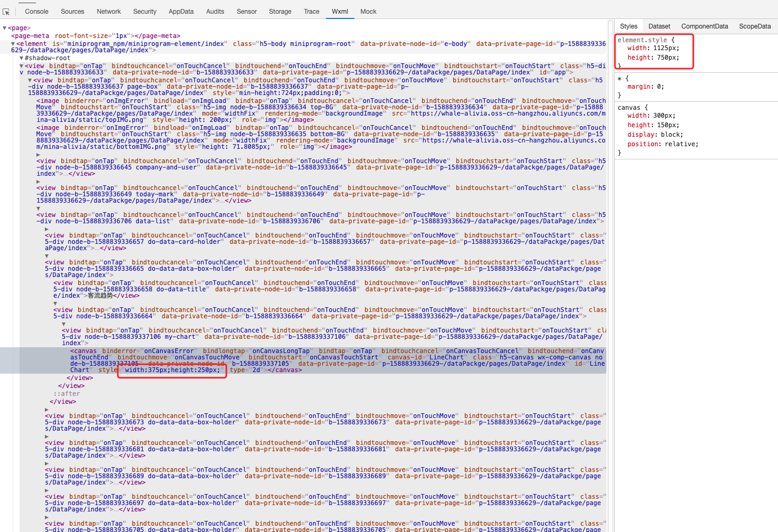
Task: Switch to the Trace tab
Action: click(x=311, y=11)
